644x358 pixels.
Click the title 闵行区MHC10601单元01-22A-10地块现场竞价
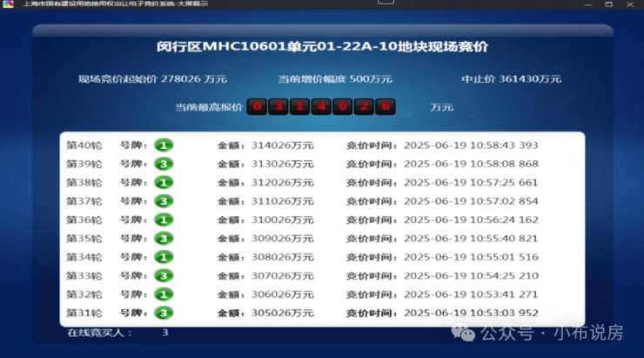(322, 46)
